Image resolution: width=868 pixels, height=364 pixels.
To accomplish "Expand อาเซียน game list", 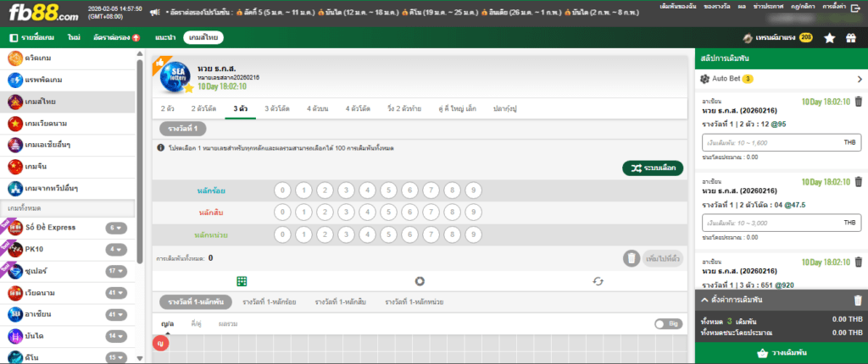I will click(x=117, y=314).
